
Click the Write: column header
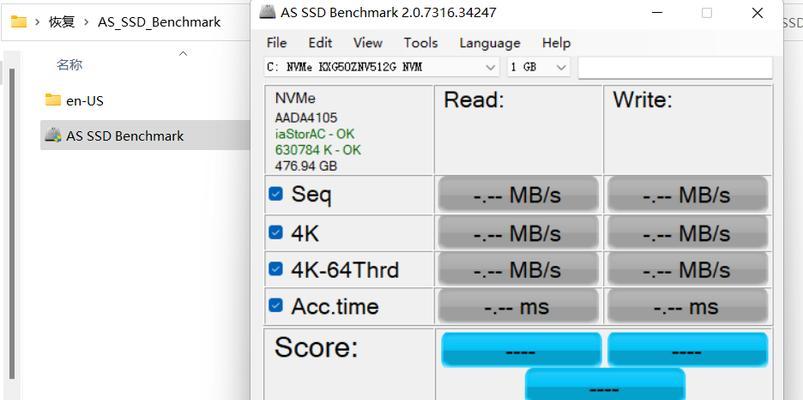pyautogui.click(x=643, y=100)
